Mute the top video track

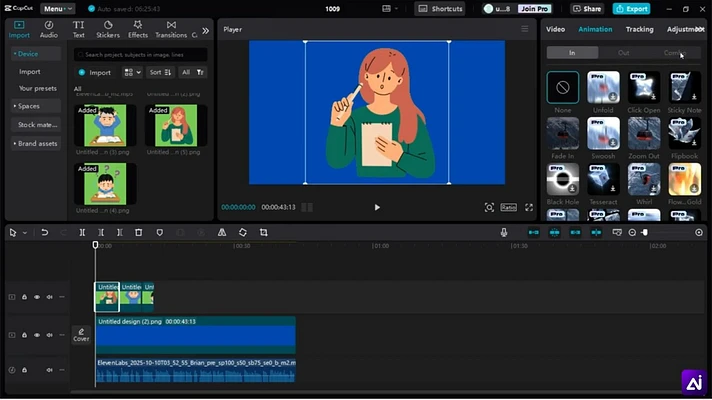pos(49,297)
